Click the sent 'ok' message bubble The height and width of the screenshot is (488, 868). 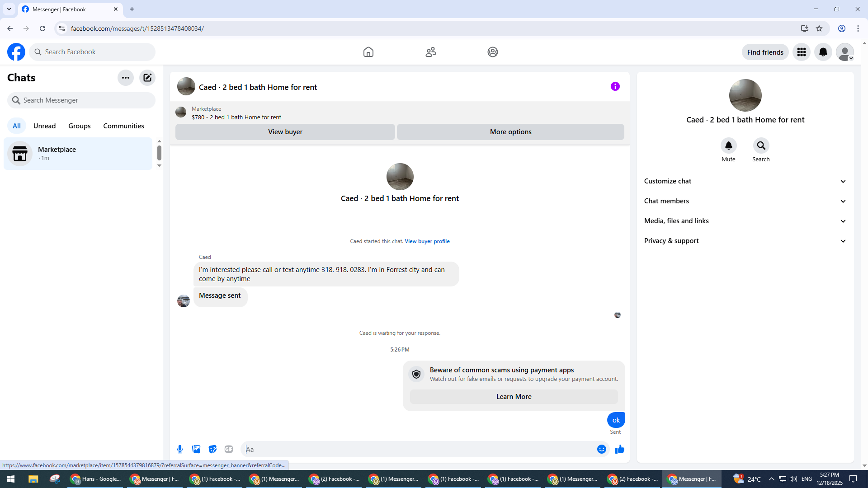point(616,420)
